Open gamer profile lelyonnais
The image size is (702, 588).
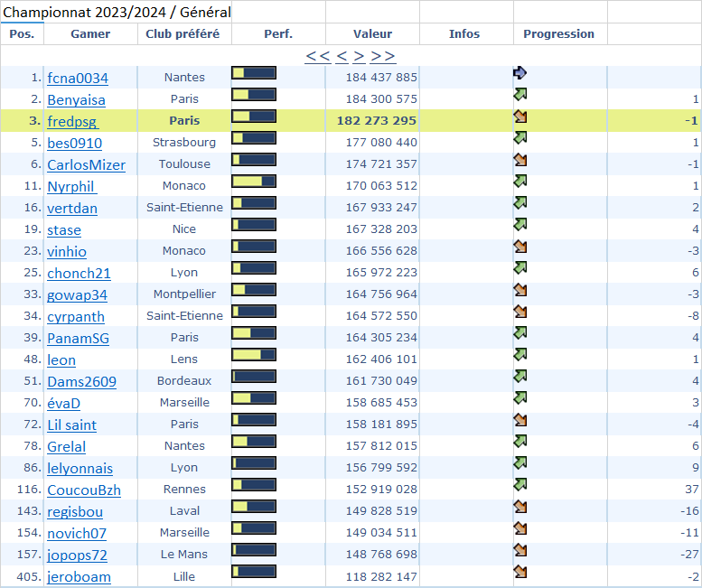pos(80,469)
